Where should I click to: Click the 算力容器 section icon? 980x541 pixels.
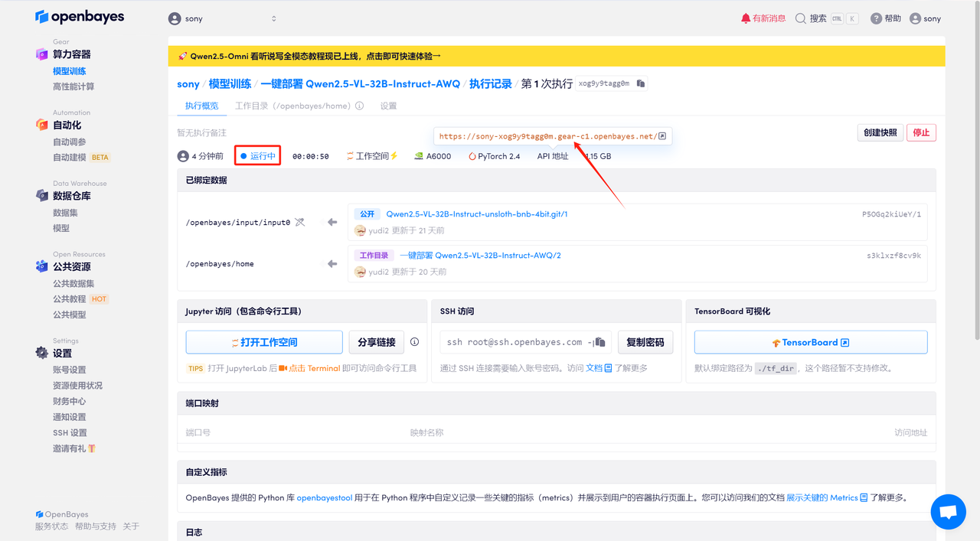[x=42, y=54]
